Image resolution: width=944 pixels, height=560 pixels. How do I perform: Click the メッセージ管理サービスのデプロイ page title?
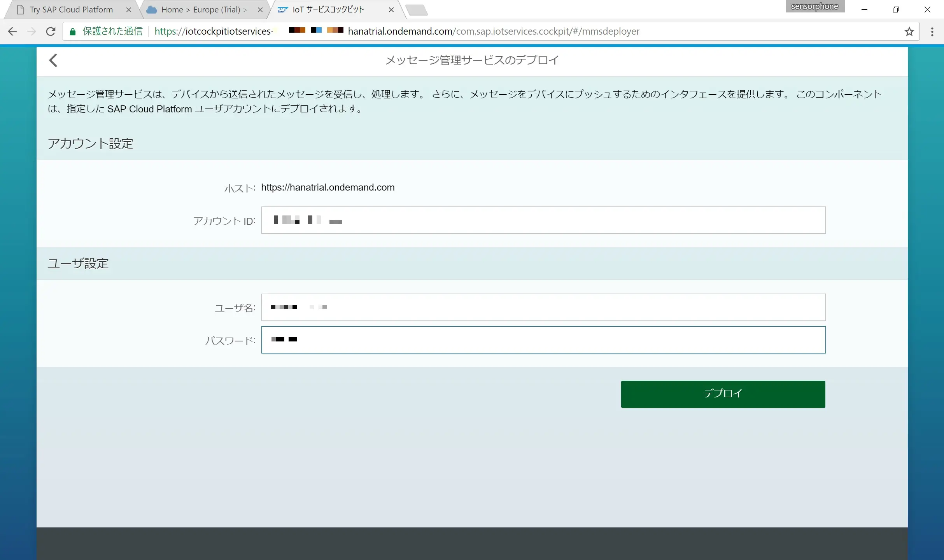[x=472, y=60]
